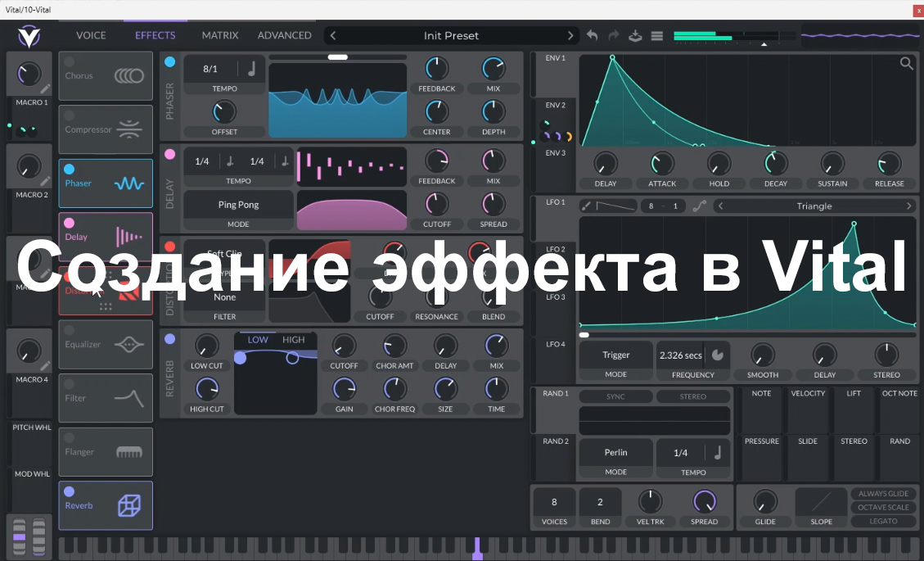
Task: Toggle the Reverb section power dot
Action: (x=169, y=339)
